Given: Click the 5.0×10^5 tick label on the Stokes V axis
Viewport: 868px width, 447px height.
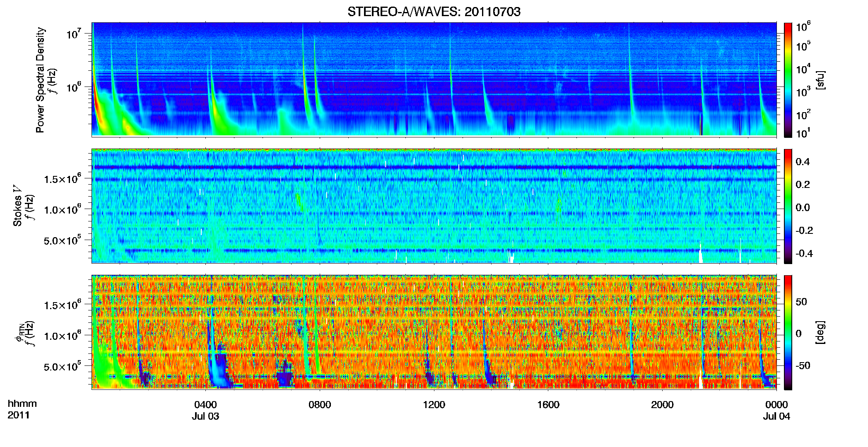Looking at the screenshot, I should (x=62, y=240).
